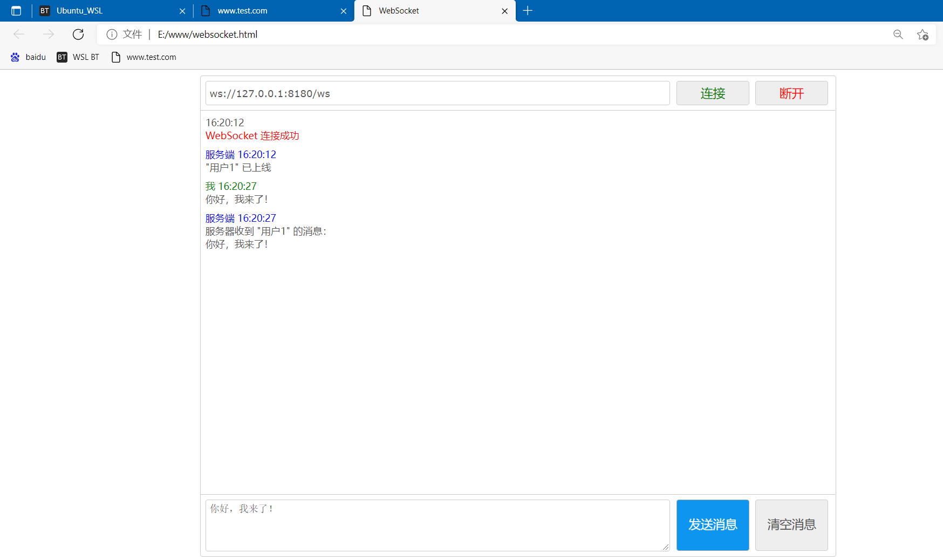Open the baidu bookmark
943x560 pixels.
pos(28,57)
